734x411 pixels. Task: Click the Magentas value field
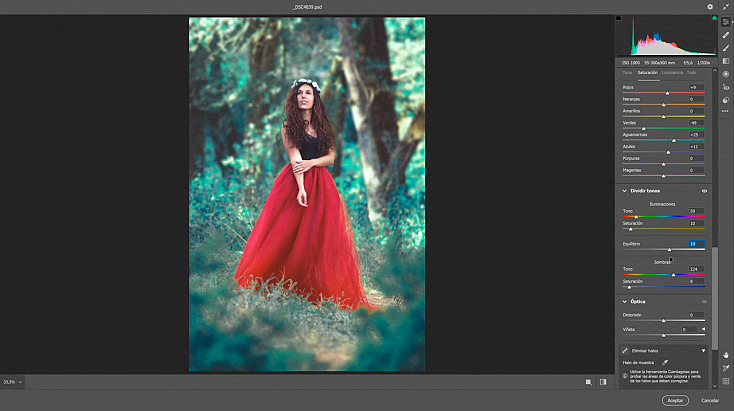[x=696, y=170]
